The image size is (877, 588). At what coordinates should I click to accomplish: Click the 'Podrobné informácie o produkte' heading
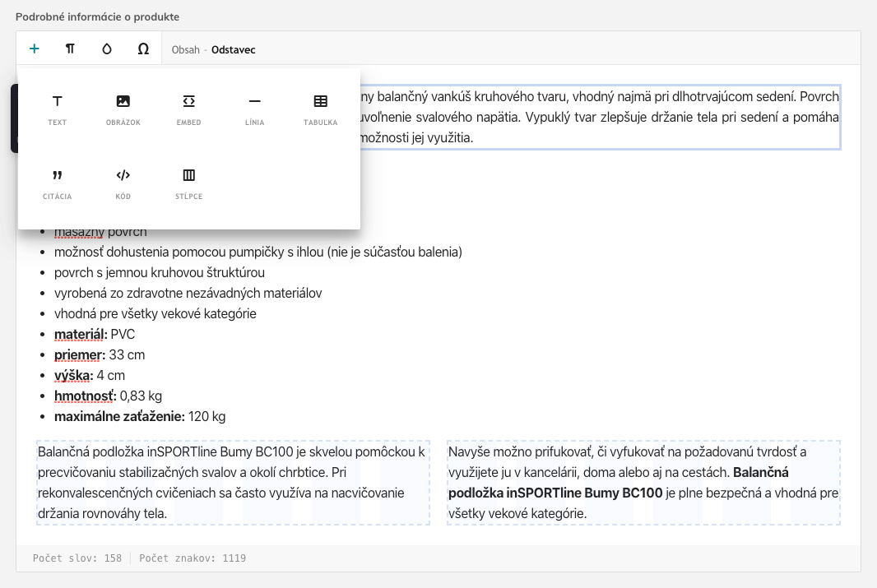pyautogui.click(x=97, y=16)
